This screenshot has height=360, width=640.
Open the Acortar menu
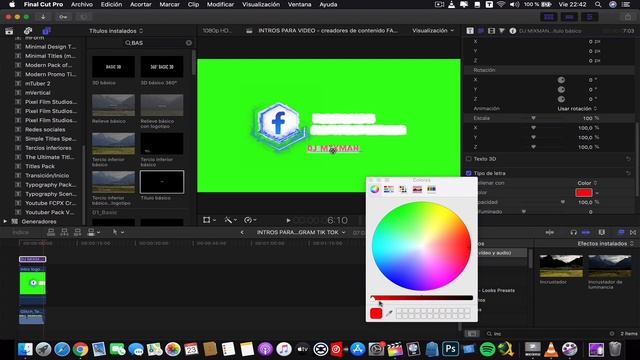coord(141,4)
